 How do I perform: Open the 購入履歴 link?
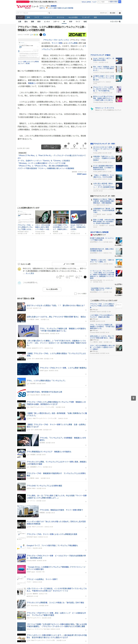112,13
